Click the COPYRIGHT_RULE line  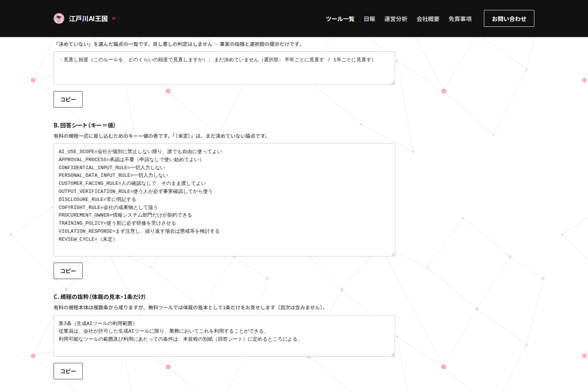pos(108,207)
